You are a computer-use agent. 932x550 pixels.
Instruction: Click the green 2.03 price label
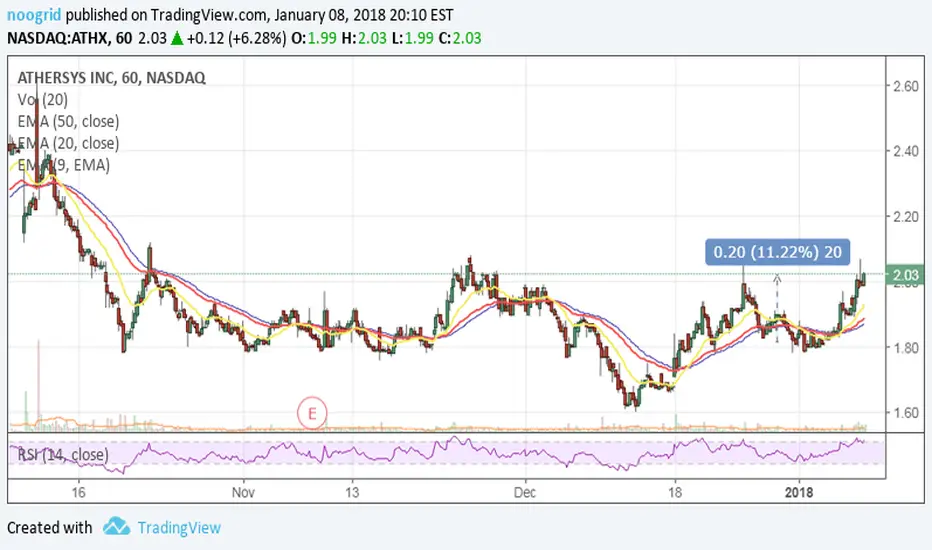pyautogui.click(x=905, y=275)
